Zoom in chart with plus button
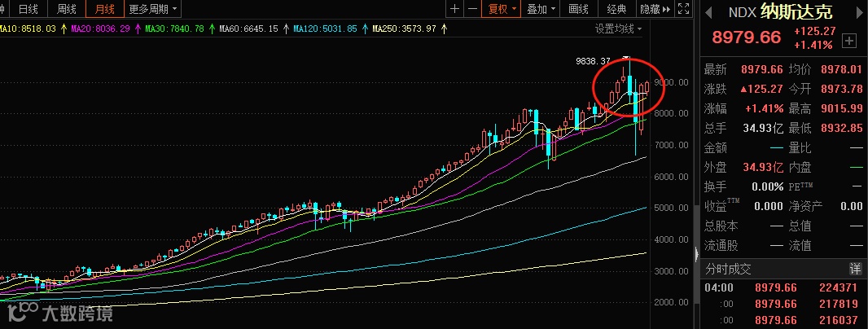868x329 pixels. pos(454,8)
